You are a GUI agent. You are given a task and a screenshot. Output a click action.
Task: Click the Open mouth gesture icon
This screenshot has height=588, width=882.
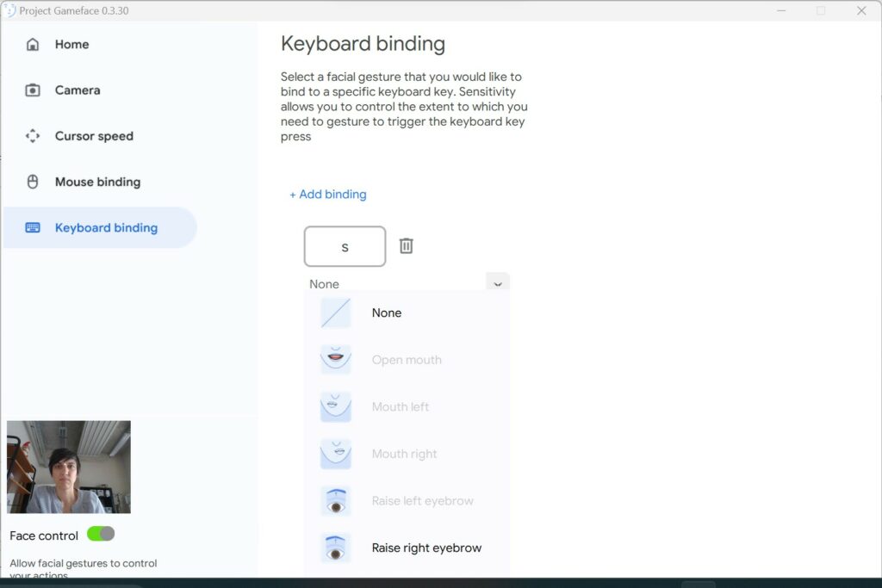[x=336, y=360]
